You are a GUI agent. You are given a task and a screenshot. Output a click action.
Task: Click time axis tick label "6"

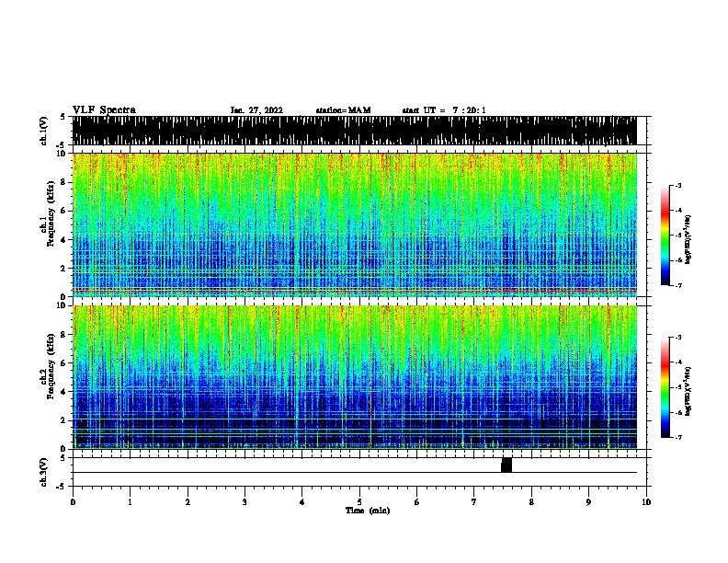pyautogui.click(x=416, y=502)
